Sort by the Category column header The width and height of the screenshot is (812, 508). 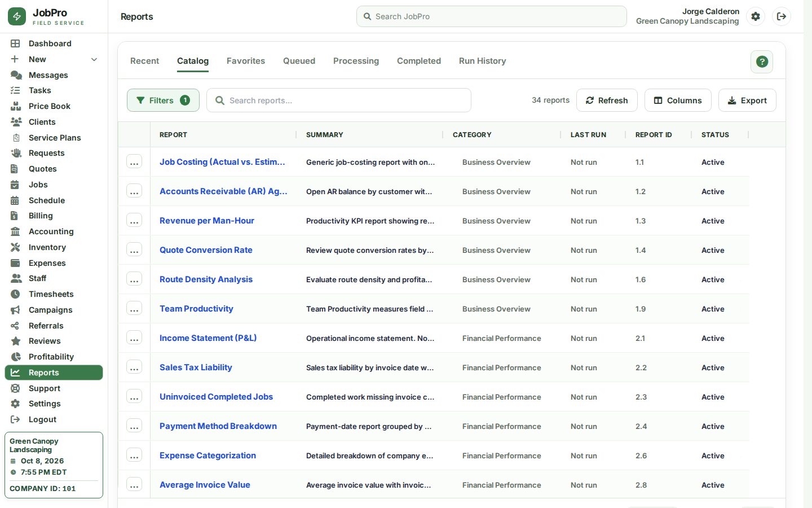pyautogui.click(x=472, y=135)
